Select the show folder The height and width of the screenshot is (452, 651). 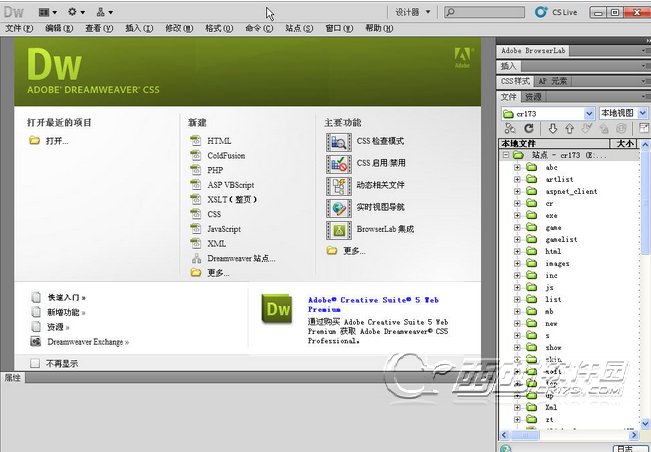tap(553, 347)
